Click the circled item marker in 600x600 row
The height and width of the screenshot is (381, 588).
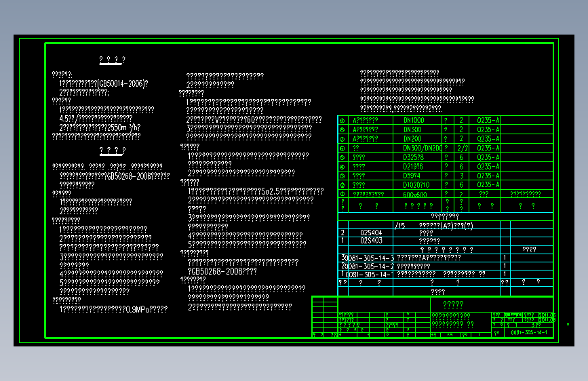click(x=342, y=195)
